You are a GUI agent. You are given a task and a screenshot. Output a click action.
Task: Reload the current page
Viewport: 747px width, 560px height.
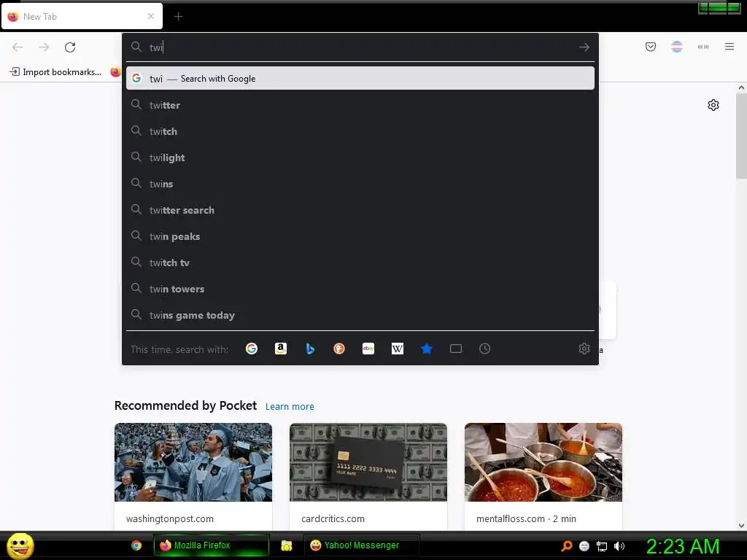click(x=70, y=47)
